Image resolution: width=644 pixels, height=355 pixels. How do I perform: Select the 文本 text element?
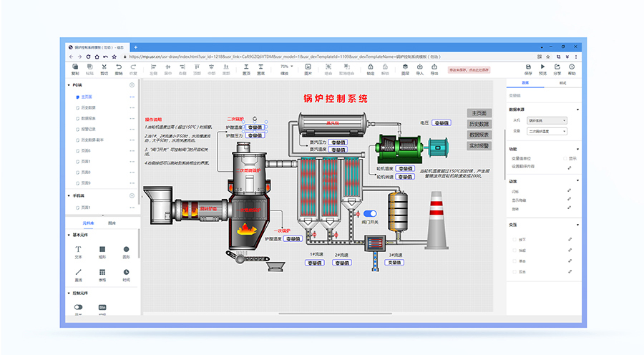tap(79, 251)
